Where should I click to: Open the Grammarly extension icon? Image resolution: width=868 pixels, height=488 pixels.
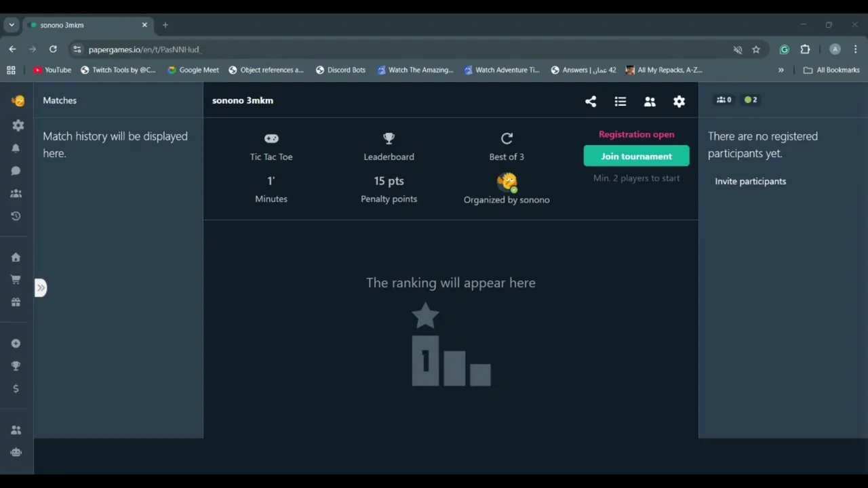tap(785, 49)
